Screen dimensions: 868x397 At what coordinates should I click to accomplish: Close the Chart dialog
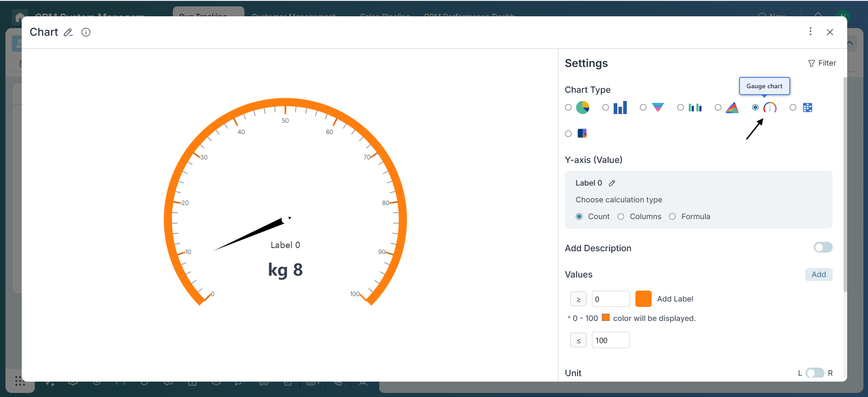(830, 32)
